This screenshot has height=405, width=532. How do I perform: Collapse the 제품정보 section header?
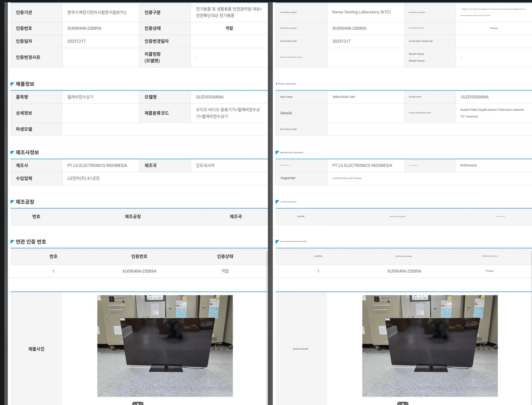25,84
